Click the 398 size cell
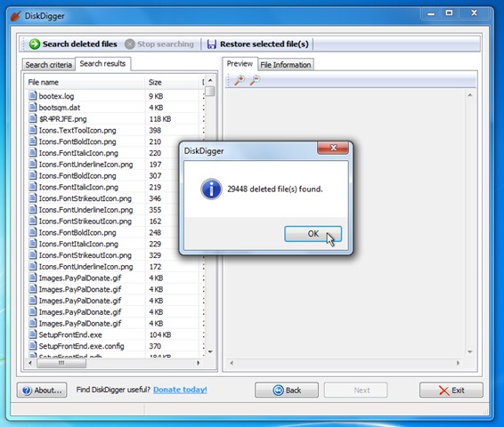Image resolution: width=504 pixels, height=427 pixels. (155, 130)
